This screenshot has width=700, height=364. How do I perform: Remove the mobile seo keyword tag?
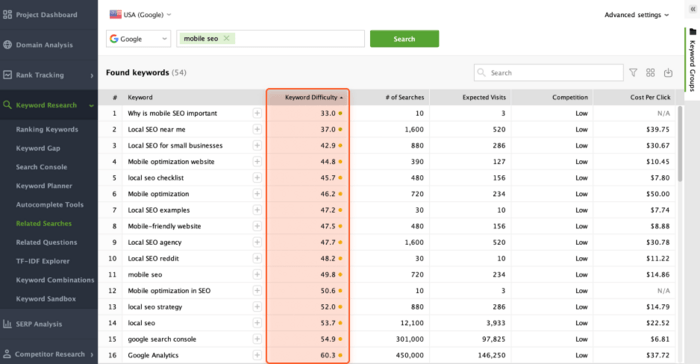point(226,38)
